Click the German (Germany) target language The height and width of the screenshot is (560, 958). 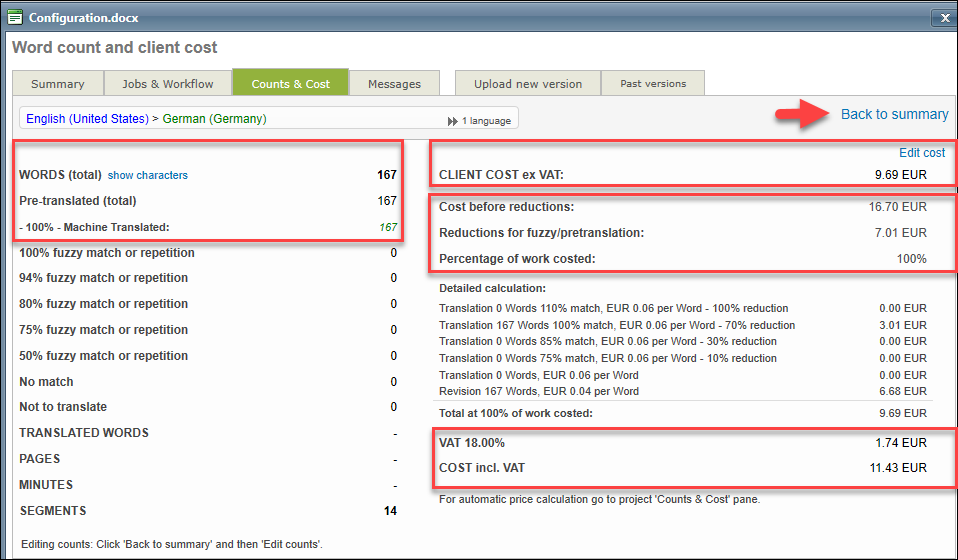click(215, 119)
